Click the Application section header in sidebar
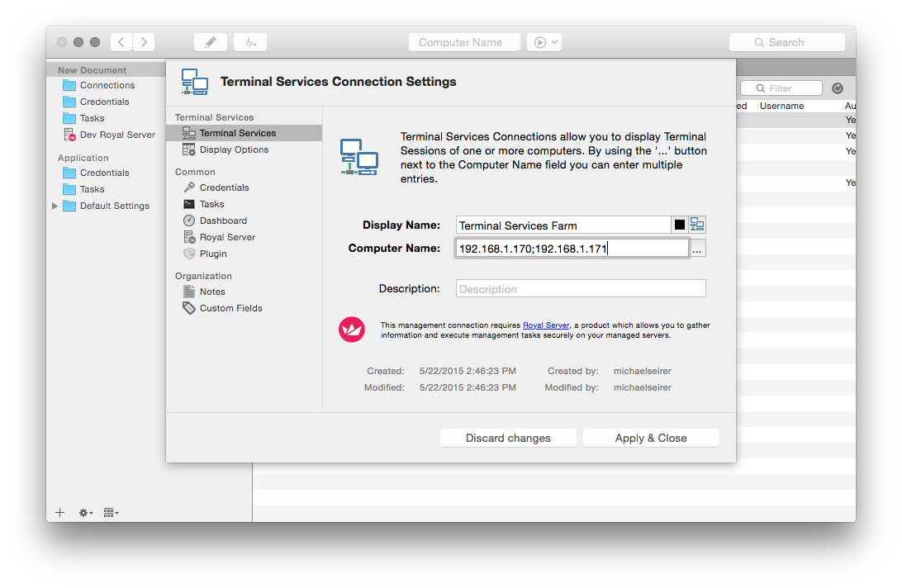The width and height of the screenshot is (902, 588). coord(83,158)
